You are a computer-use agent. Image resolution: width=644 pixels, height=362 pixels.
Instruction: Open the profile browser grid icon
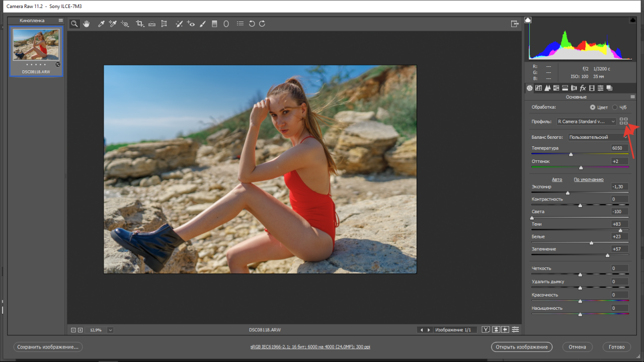coord(624,121)
